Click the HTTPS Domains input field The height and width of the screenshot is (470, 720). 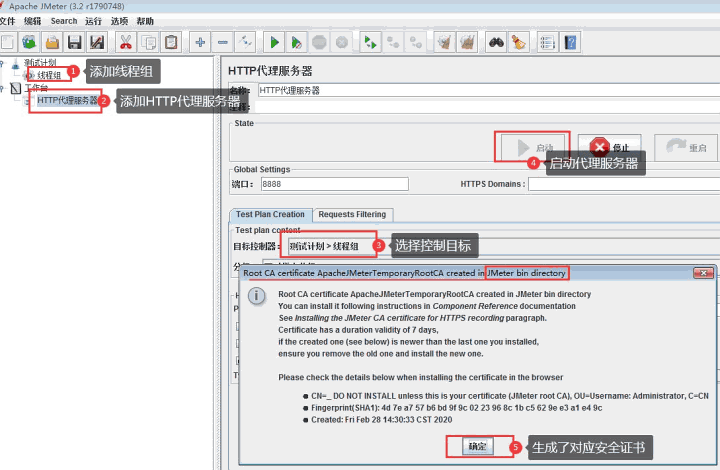pos(624,184)
